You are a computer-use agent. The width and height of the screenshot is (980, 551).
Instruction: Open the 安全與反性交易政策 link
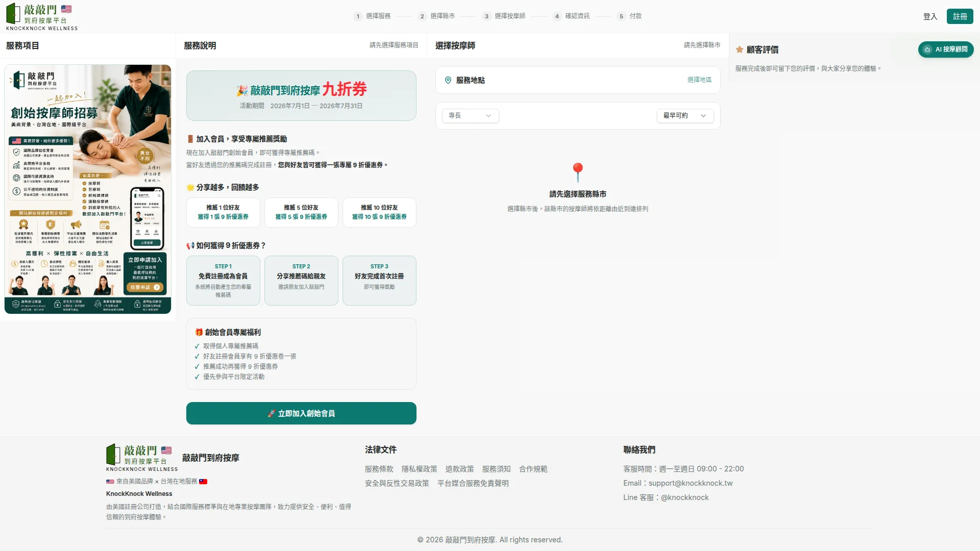397,484
